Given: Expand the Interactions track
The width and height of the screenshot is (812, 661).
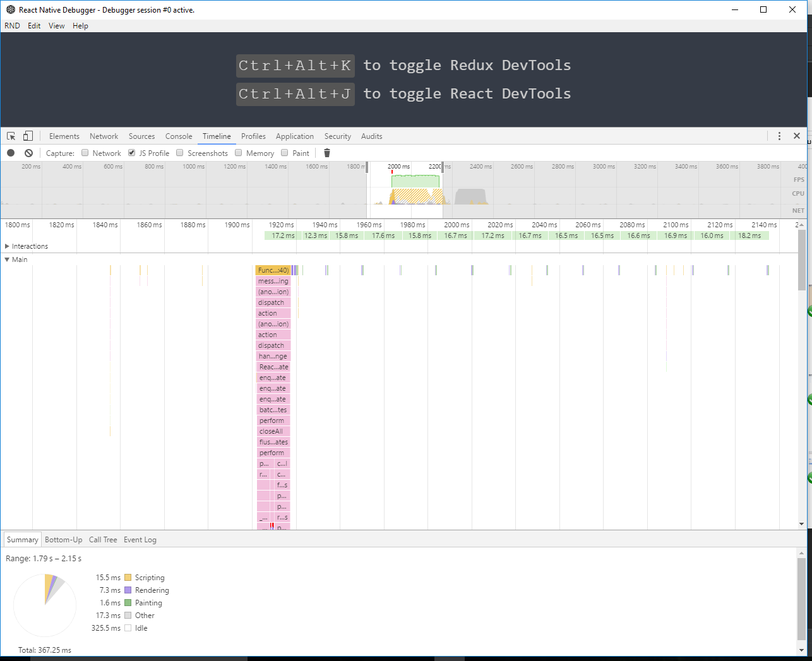Looking at the screenshot, I should pyautogui.click(x=7, y=246).
